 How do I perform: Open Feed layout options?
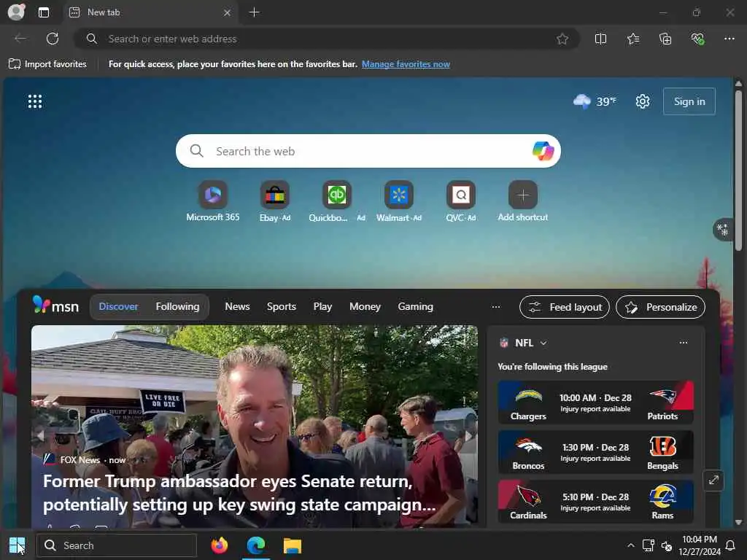(x=565, y=307)
